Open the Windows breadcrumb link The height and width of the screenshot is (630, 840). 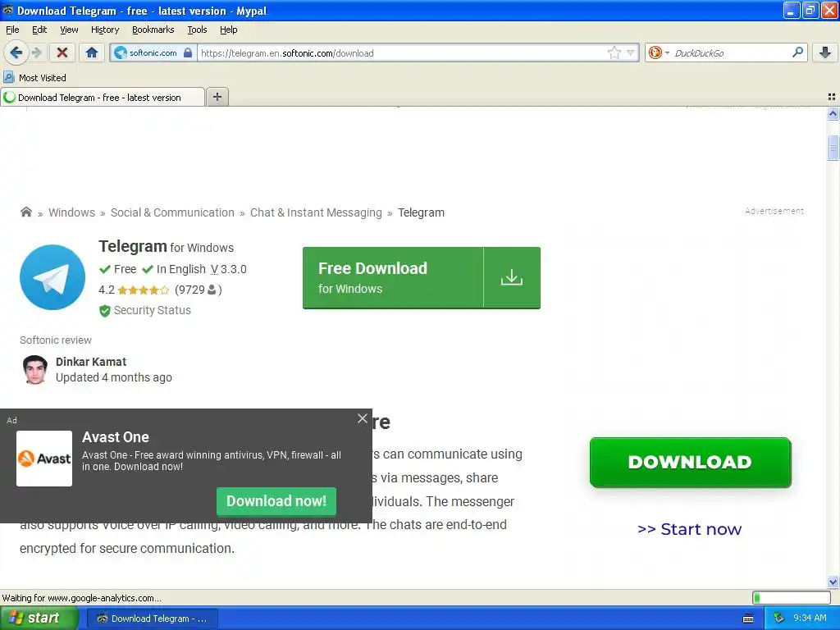(72, 212)
